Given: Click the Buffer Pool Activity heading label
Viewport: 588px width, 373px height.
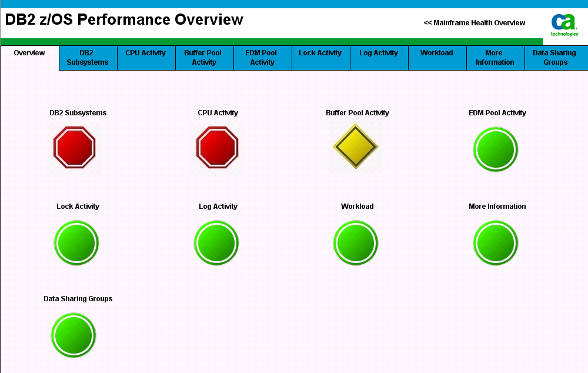Looking at the screenshot, I should (x=358, y=113).
